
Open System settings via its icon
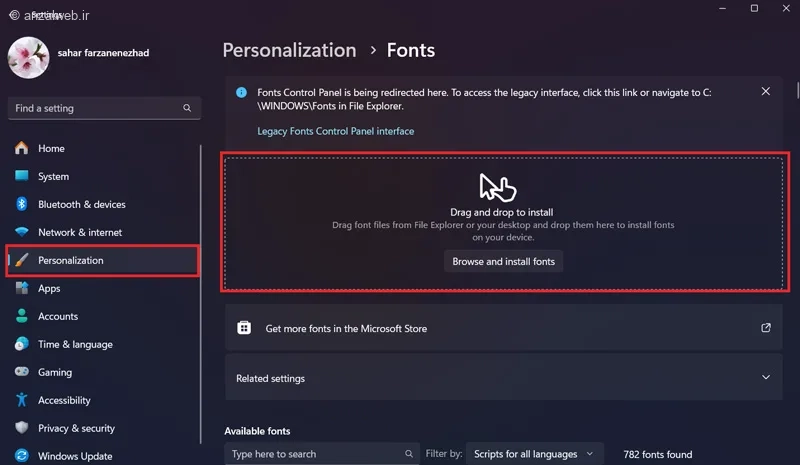click(x=21, y=176)
